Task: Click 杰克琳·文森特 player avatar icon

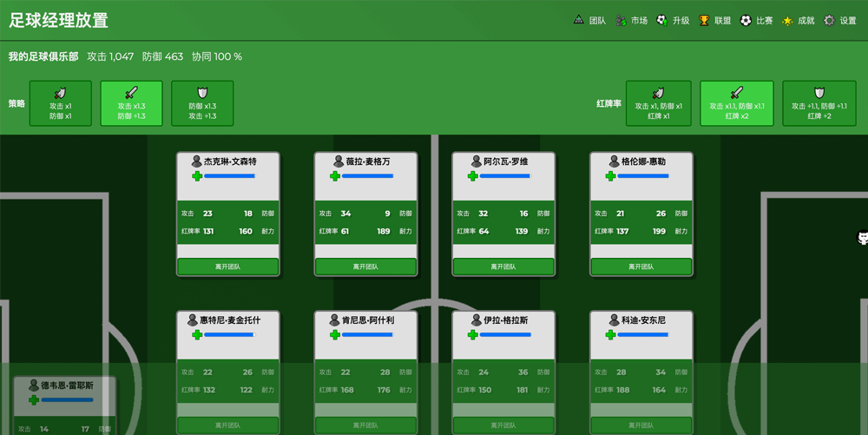Action: pyautogui.click(x=196, y=161)
